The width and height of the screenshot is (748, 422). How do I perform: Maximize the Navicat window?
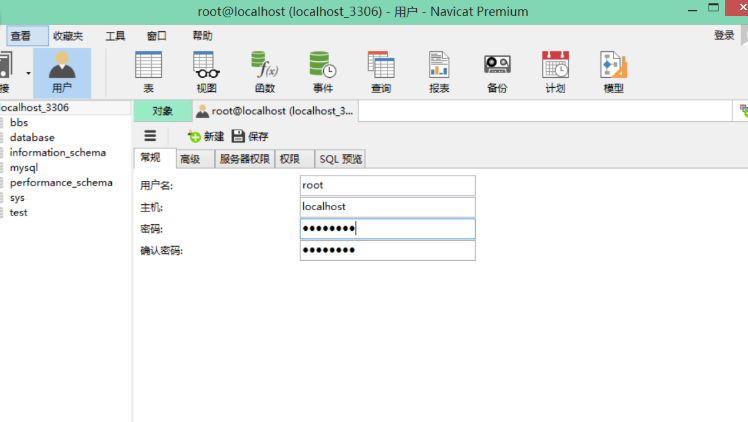pyautogui.click(x=713, y=8)
